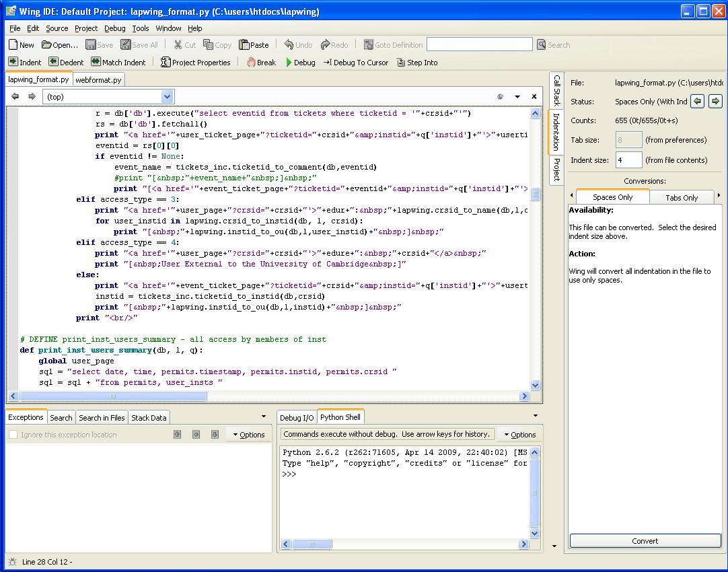Screen dimensions: 728x572
Task: Open bottom-left panel tabs menu arrow
Action: 264,417
